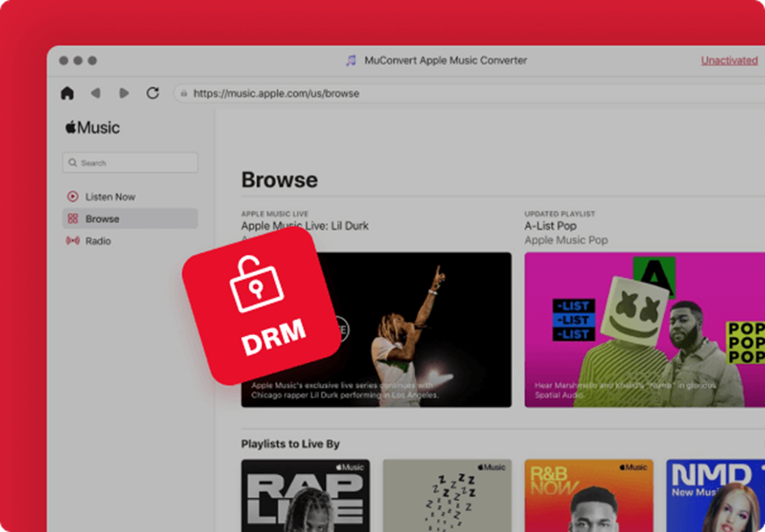Select Browse in the sidebar
765x532 pixels.
click(x=130, y=218)
